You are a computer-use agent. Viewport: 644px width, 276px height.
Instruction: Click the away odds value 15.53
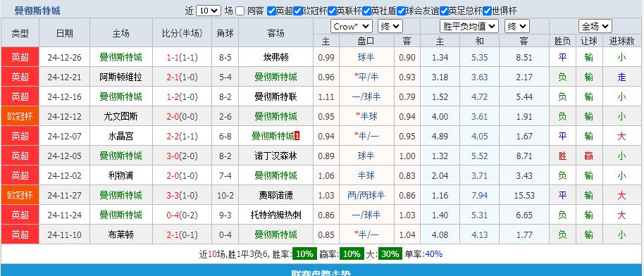pyautogui.click(x=524, y=196)
